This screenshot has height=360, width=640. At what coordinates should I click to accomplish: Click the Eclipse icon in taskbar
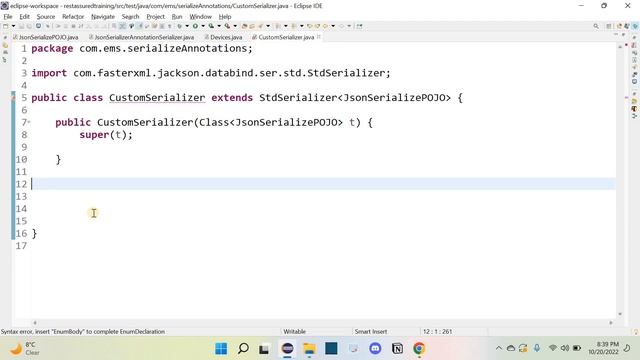pyautogui.click(x=288, y=349)
